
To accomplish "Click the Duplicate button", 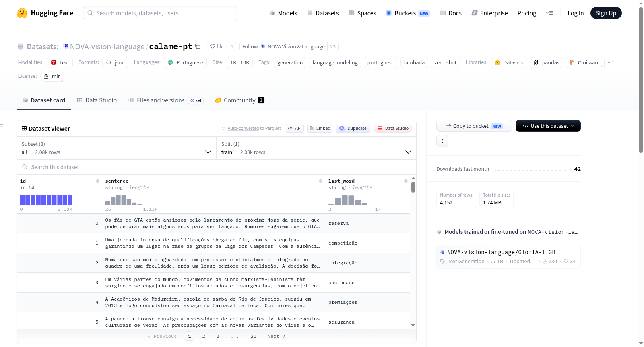I will tap(353, 128).
